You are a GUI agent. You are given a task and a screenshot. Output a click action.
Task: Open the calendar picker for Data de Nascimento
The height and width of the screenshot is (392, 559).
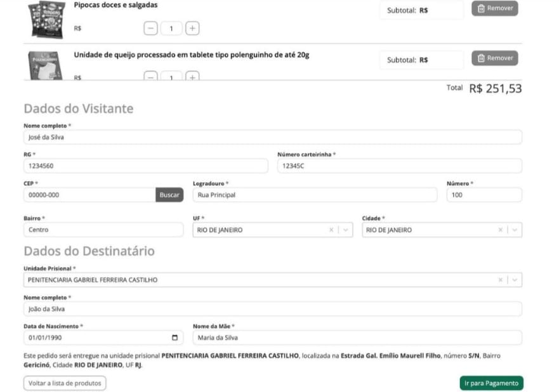(175, 337)
